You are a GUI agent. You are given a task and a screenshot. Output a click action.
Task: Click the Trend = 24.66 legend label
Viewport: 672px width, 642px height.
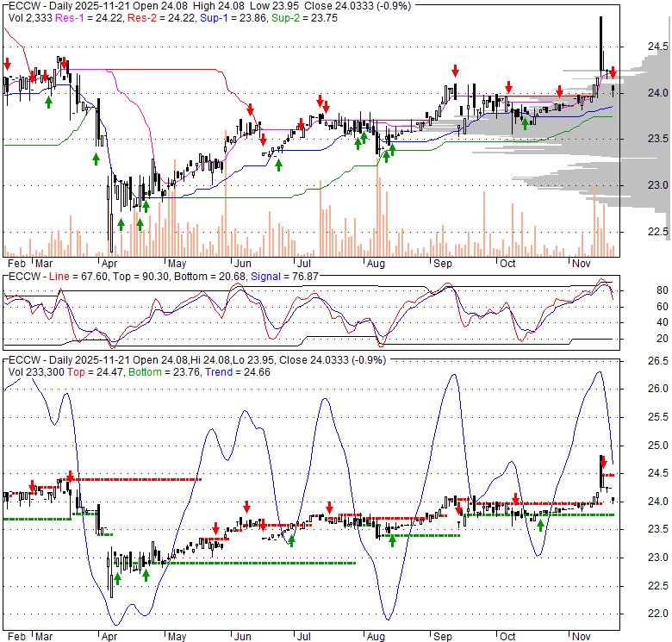238,372
